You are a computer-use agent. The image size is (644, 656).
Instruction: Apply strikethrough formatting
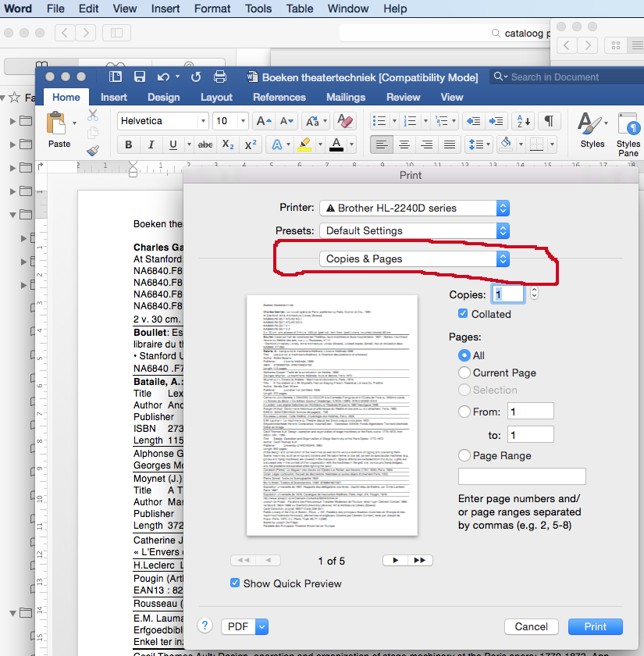205,144
